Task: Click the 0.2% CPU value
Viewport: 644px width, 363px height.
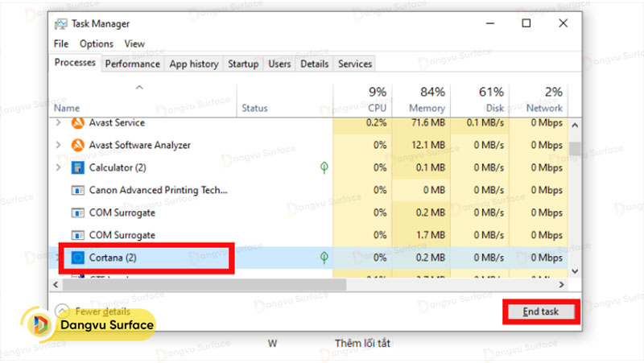Action: point(376,123)
